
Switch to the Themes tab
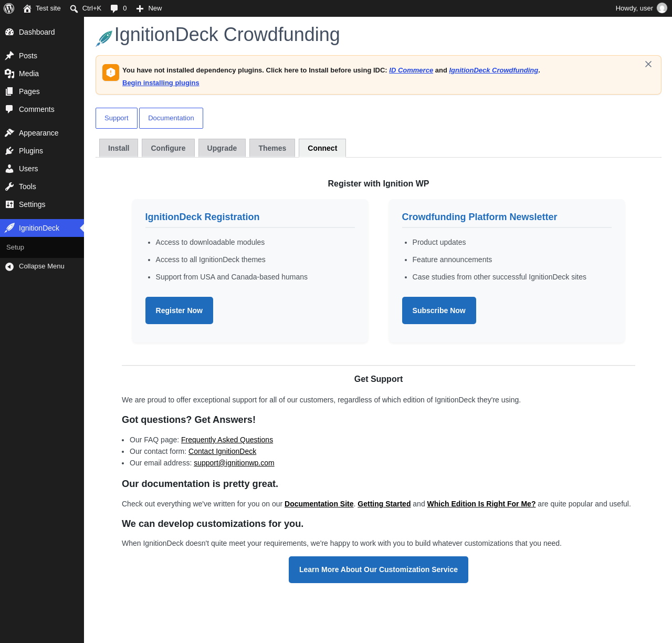(x=272, y=148)
